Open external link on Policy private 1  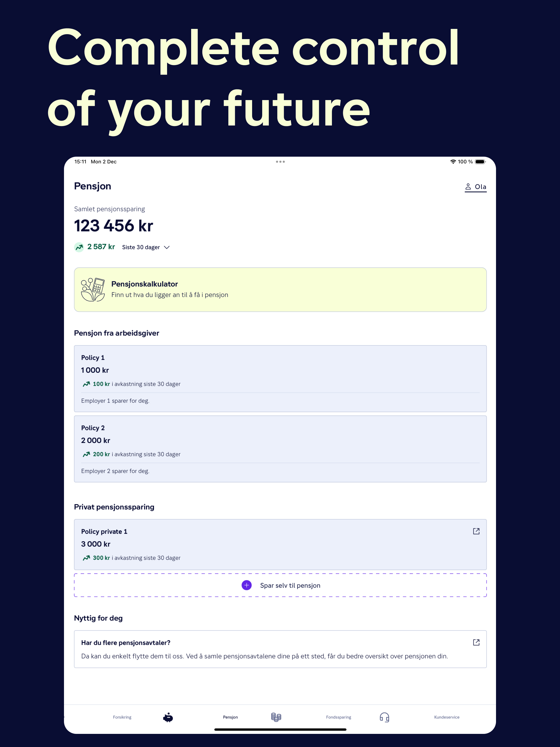pyautogui.click(x=476, y=531)
